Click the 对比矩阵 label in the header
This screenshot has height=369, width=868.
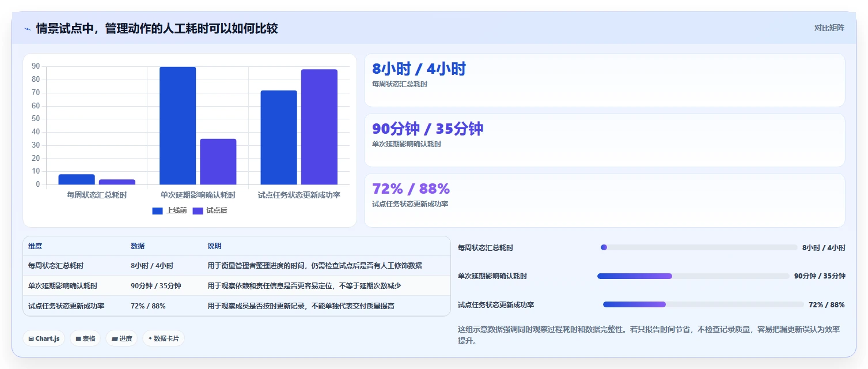click(829, 28)
